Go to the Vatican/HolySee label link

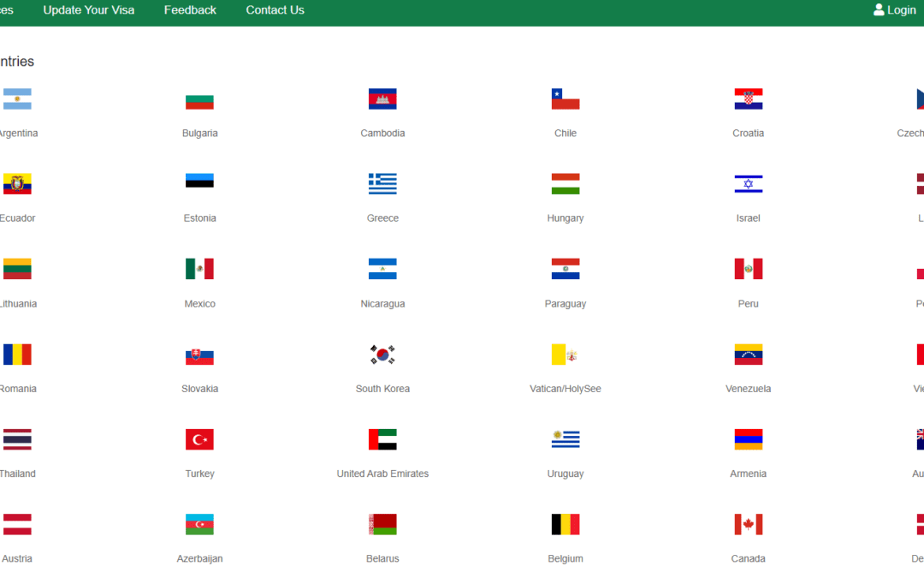pyautogui.click(x=566, y=389)
